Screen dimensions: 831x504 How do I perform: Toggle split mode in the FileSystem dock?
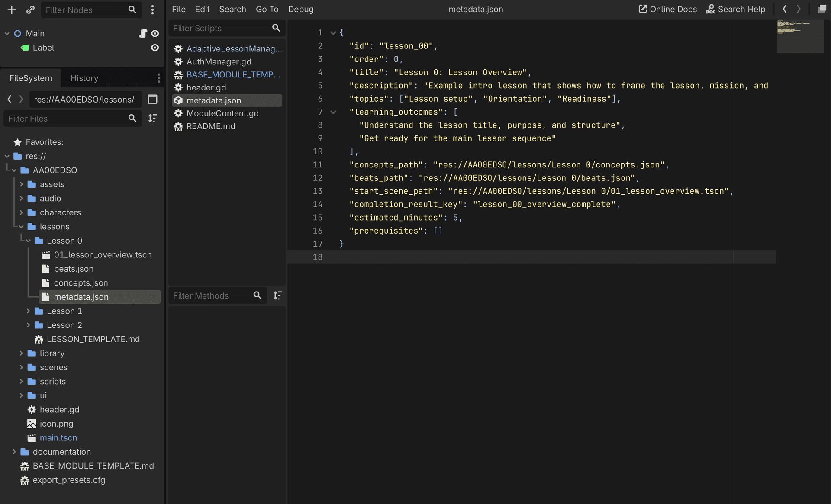[x=152, y=100]
